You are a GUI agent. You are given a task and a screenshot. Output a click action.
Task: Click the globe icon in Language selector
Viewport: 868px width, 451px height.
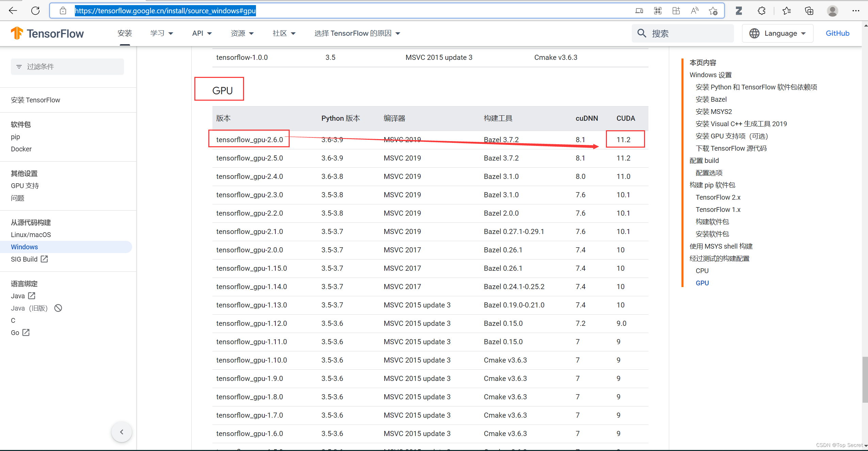[x=754, y=33]
